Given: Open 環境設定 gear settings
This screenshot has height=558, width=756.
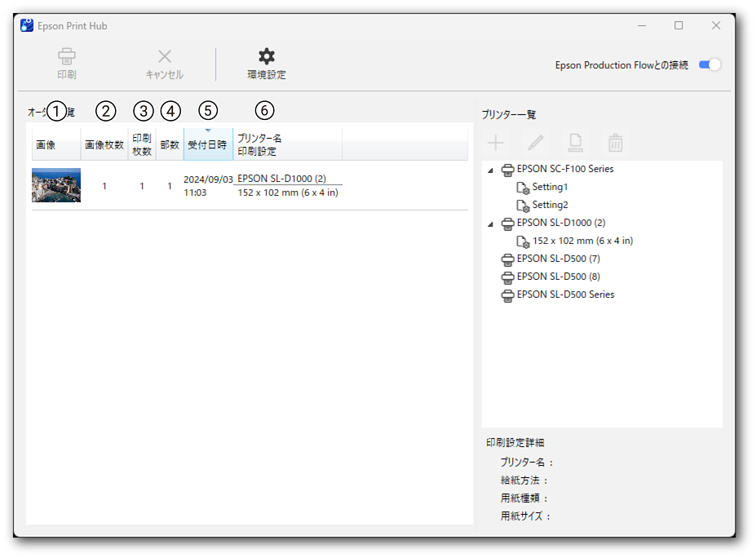Looking at the screenshot, I should click(267, 57).
